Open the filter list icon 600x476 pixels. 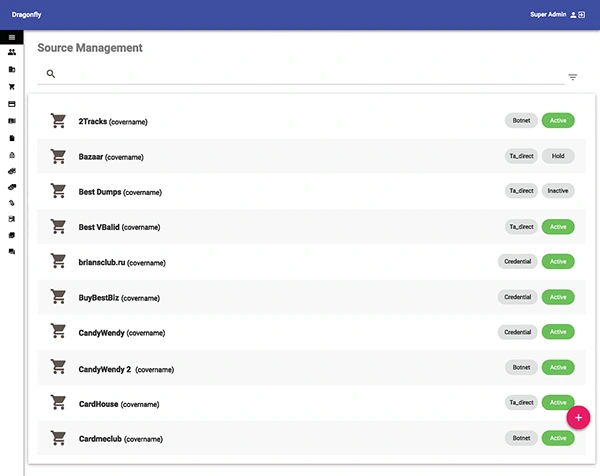coord(572,77)
